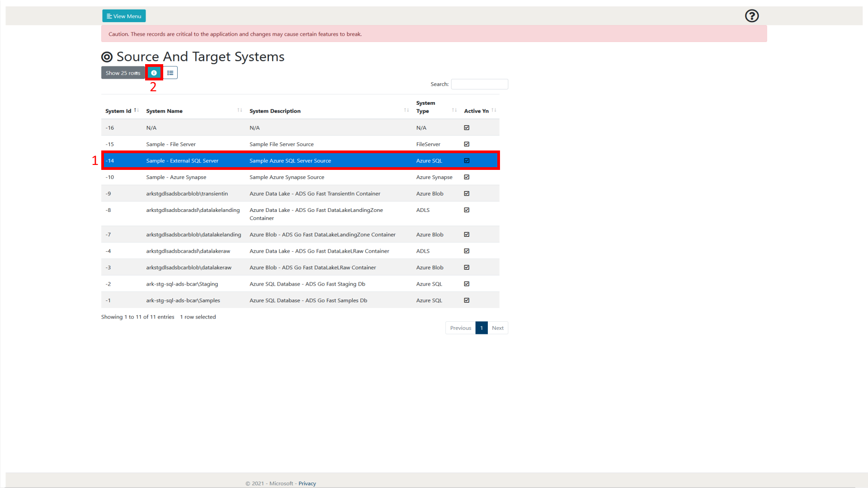Toggle Active checkbox for Sample - File Server
Image resolution: width=868 pixels, height=488 pixels.
[x=467, y=144]
